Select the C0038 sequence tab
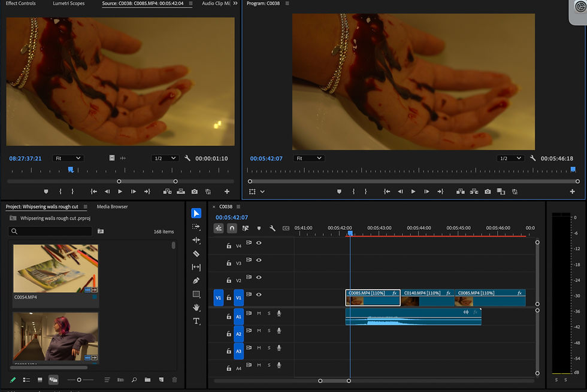Screen dimensions: 587x392 click(226, 206)
